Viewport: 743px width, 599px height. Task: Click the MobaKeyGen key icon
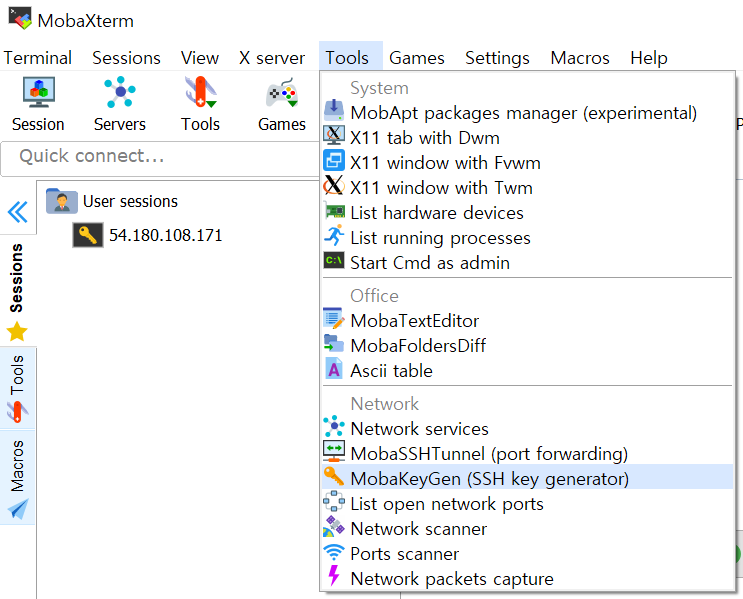[334, 476]
